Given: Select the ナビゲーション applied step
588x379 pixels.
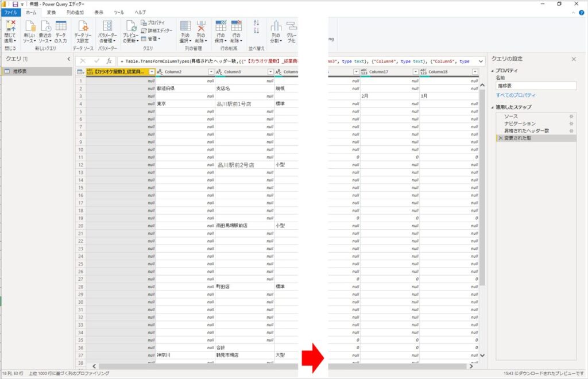Looking at the screenshot, I should click(x=519, y=123).
